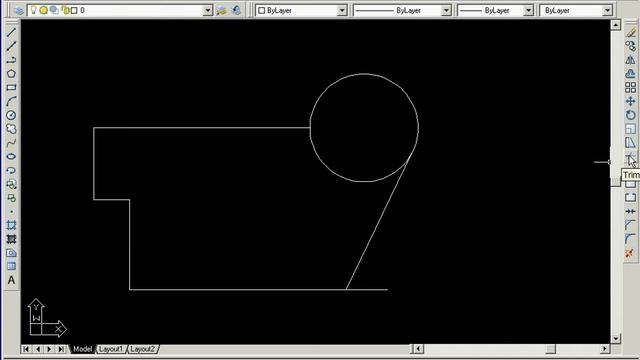Click the Stretch modify tool
Screen dimensions: 640x360
631,143
